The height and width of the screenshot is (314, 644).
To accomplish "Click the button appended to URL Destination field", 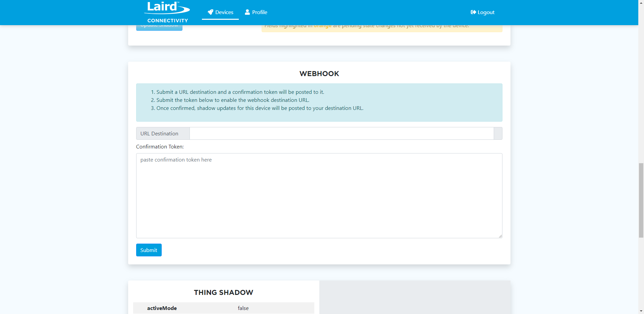I will (498, 133).
